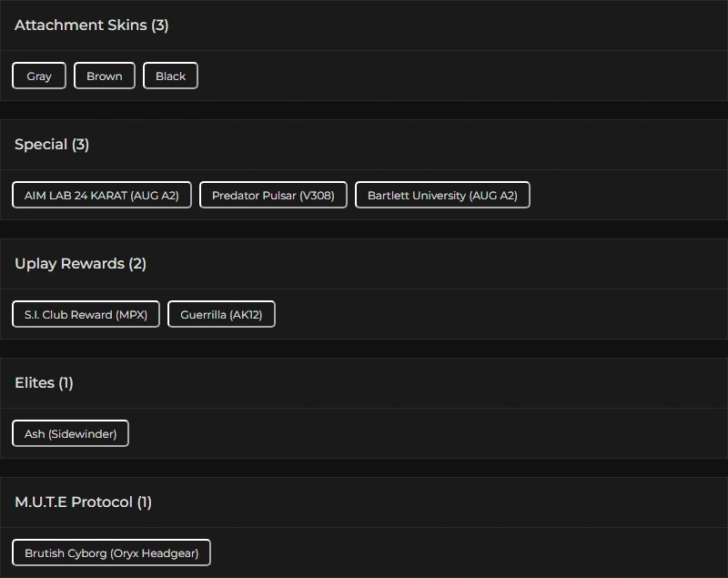Select the Brutish Cyborg (Oryx Headgear) tag

point(111,553)
